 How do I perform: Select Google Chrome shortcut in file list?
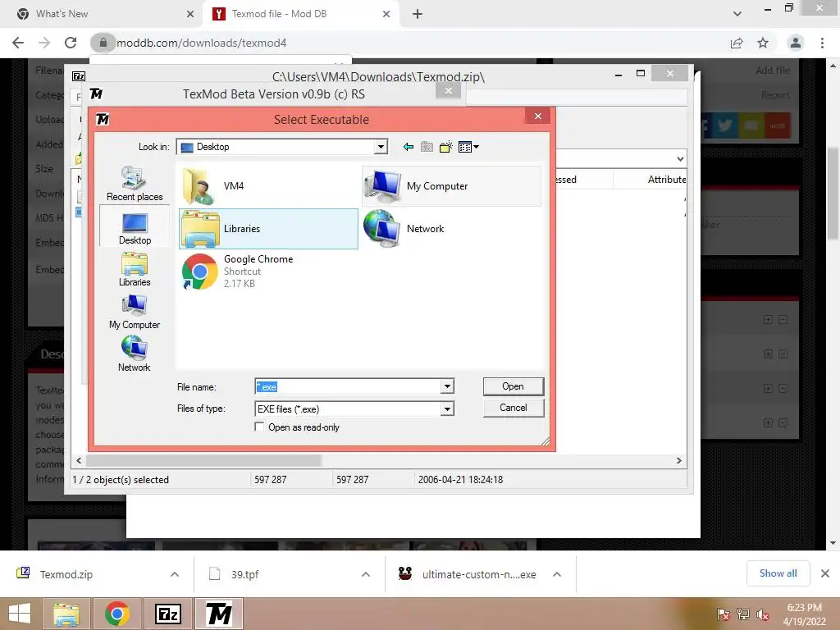(x=268, y=271)
